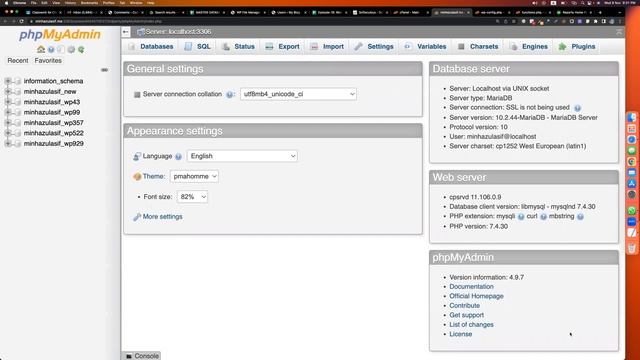Select minhazulasif_wp929 database name in tree
Image resolution: width=640 pixels, height=360 pixels.
[x=53, y=144]
